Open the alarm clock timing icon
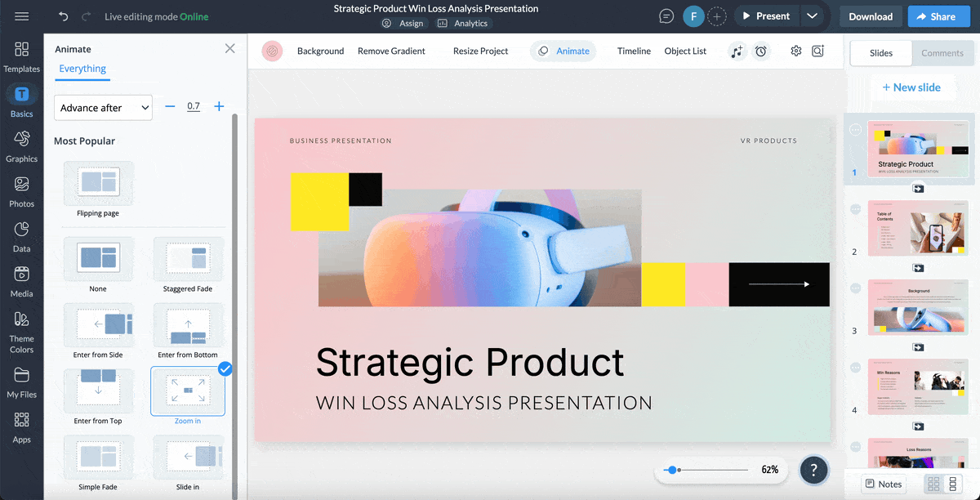The height and width of the screenshot is (500, 980). click(761, 51)
